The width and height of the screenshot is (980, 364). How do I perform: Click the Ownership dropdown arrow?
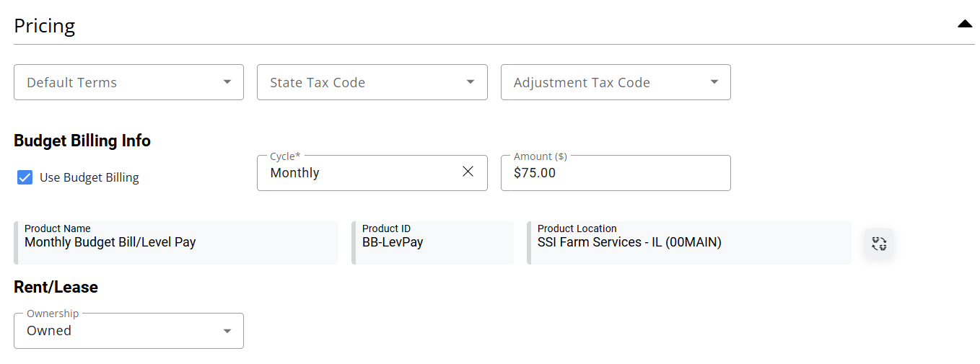point(227,331)
